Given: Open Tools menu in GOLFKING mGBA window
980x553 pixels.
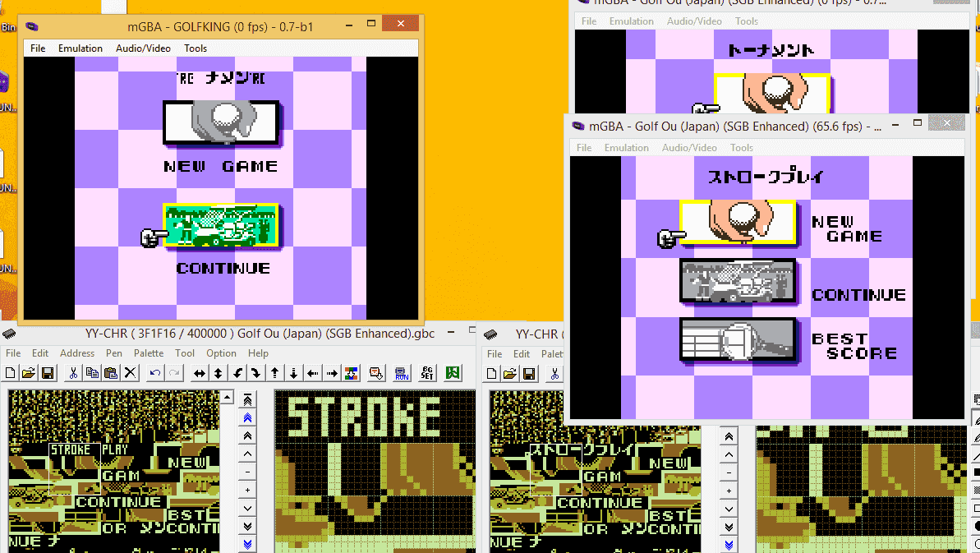Looking at the screenshot, I should point(195,48).
